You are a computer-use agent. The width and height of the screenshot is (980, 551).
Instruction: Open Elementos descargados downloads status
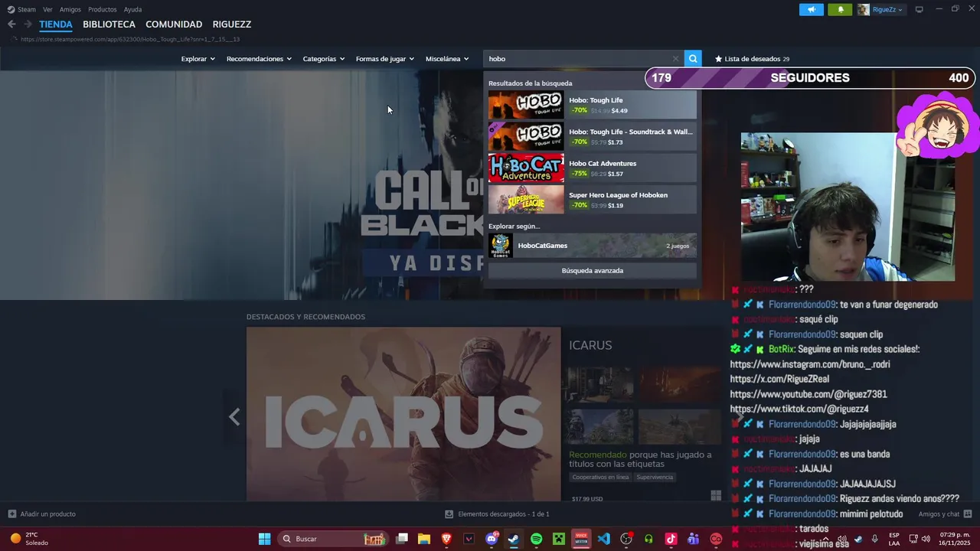[x=498, y=514]
